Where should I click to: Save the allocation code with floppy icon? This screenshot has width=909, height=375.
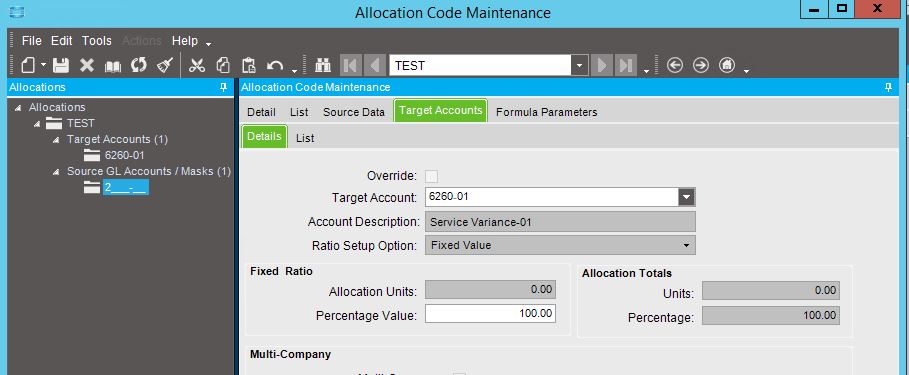(61, 65)
